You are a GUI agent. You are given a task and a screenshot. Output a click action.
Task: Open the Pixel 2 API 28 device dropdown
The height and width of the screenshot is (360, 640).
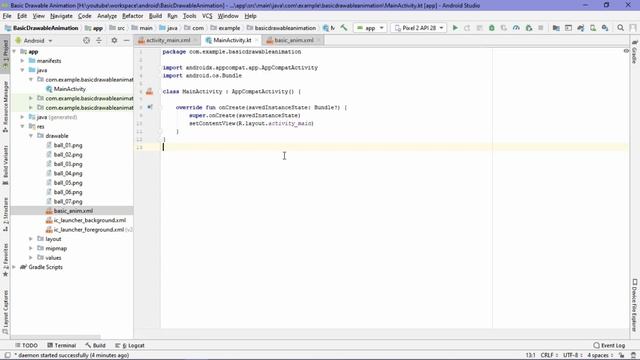click(x=419, y=28)
